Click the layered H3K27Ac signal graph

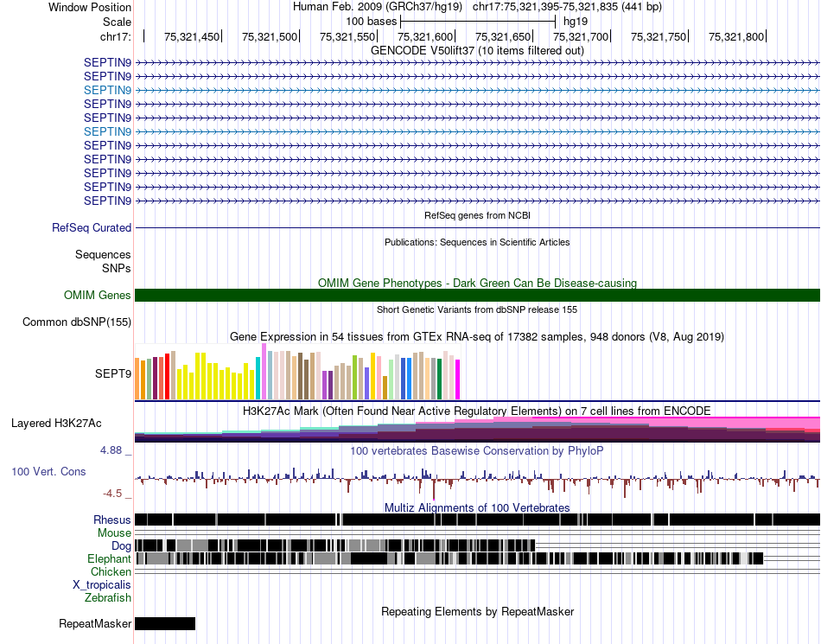[x=477, y=430]
